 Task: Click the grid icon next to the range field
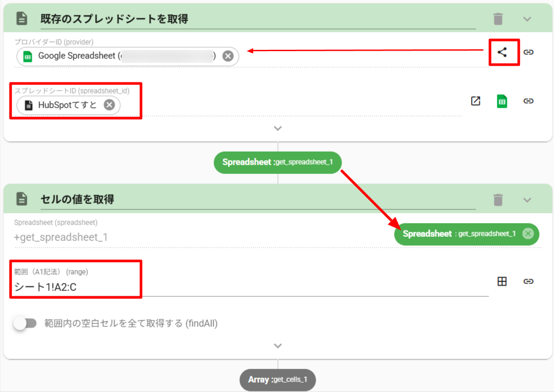502,282
